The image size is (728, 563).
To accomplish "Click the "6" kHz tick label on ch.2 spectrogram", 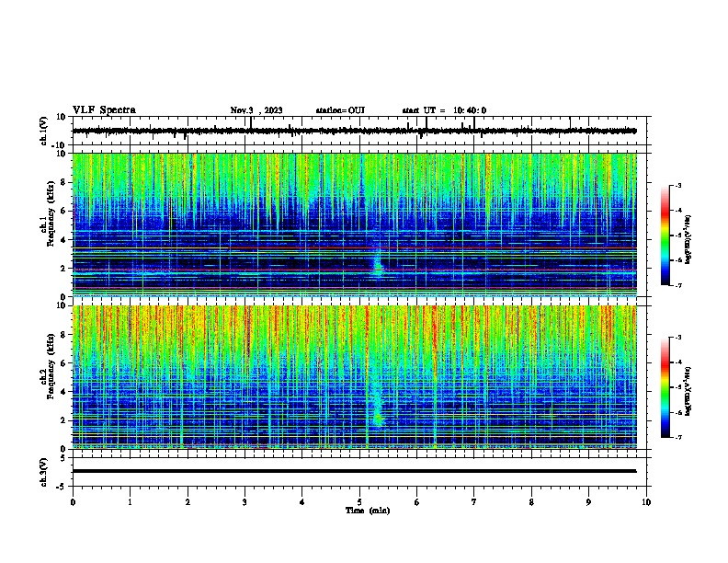I will coord(63,363).
